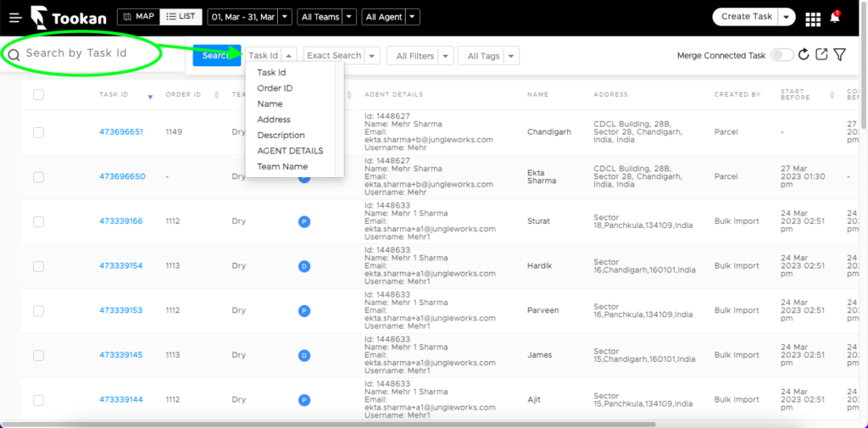Click the Agent Details column header
Screen dimensions: 868x428
393,95
